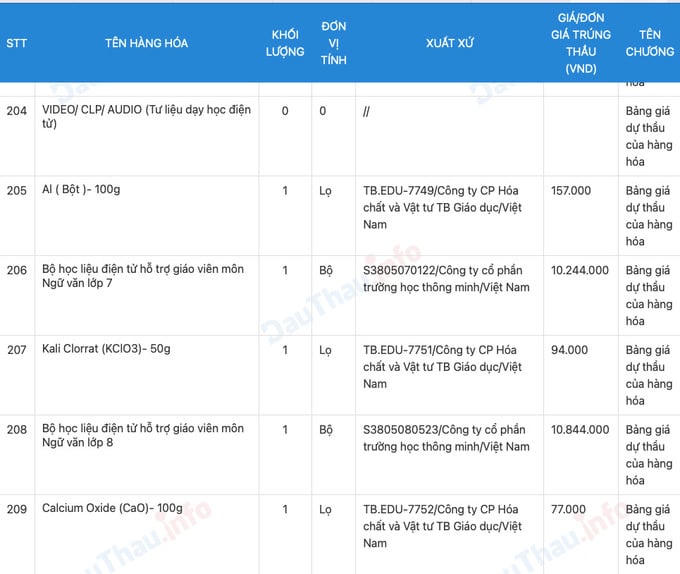Select the Ngữ văn lớp 7 item name
The image size is (680, 574).
(143, 278)
